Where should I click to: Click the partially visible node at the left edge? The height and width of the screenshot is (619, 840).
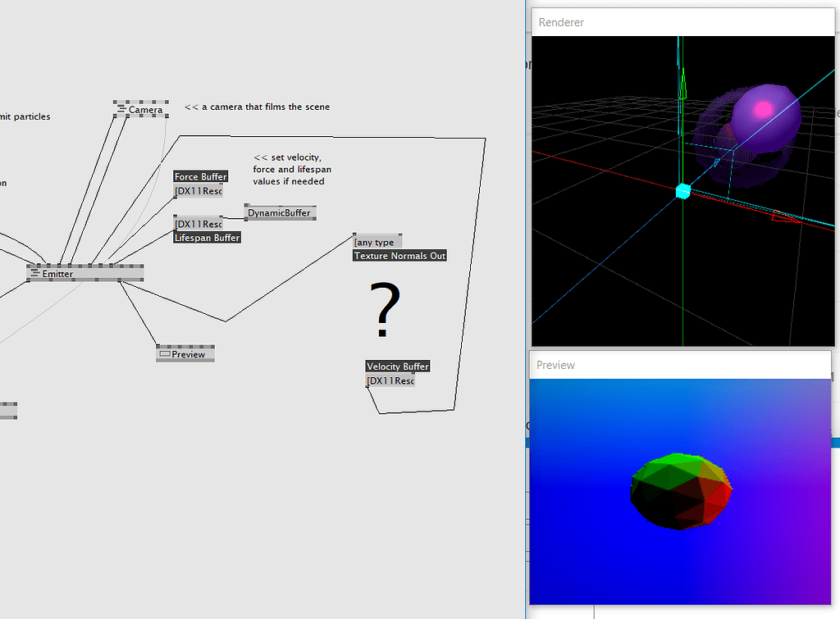pos(7,410)
